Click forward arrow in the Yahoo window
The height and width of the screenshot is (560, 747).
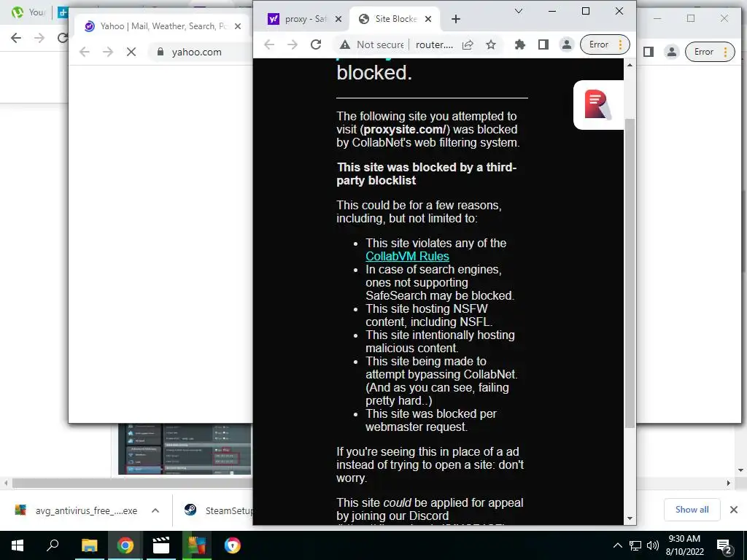point(108,52)
